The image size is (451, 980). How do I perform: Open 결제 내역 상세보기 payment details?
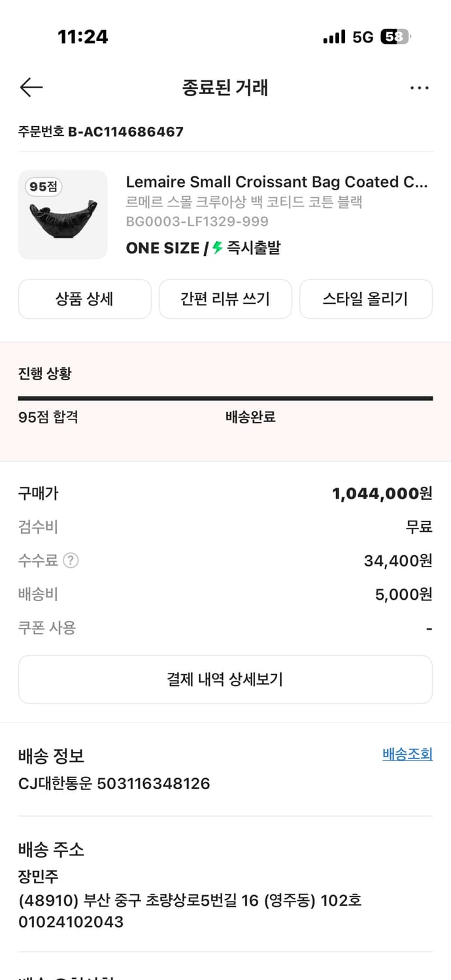(225, 679)
